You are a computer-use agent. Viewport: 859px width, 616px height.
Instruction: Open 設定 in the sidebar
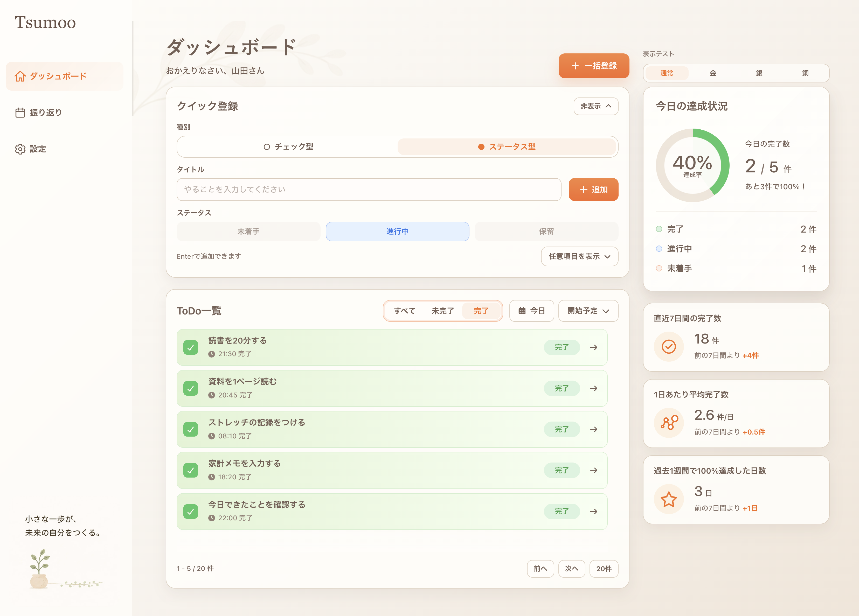64,149
